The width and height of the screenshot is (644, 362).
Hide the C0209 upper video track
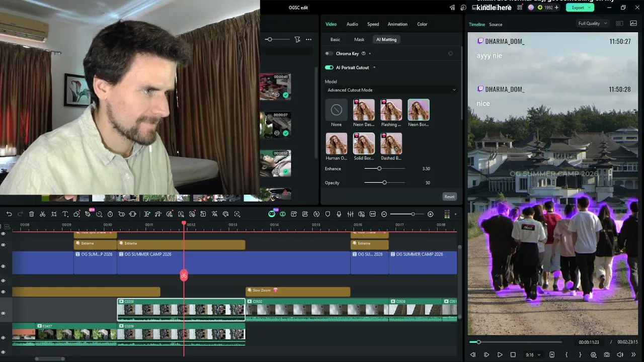click(3, 313)
